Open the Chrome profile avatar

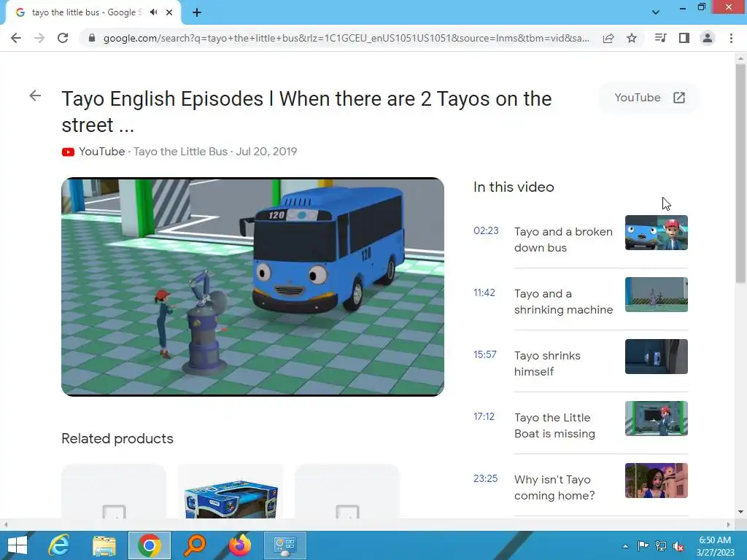pos(708,38)
